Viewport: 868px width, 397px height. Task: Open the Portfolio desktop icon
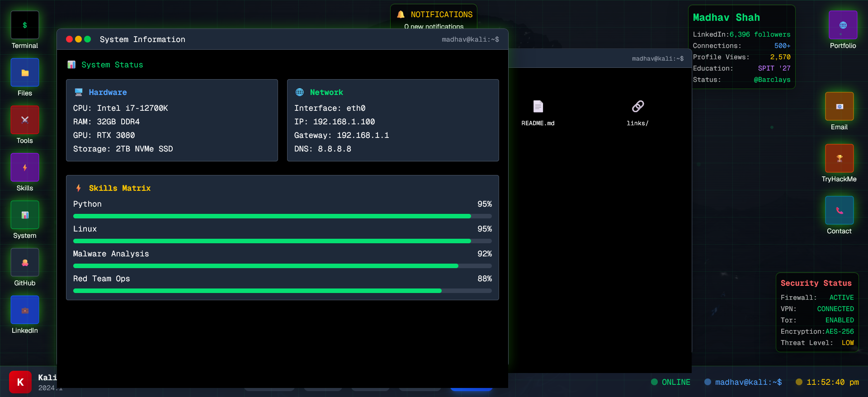click(x=843, y=25)
